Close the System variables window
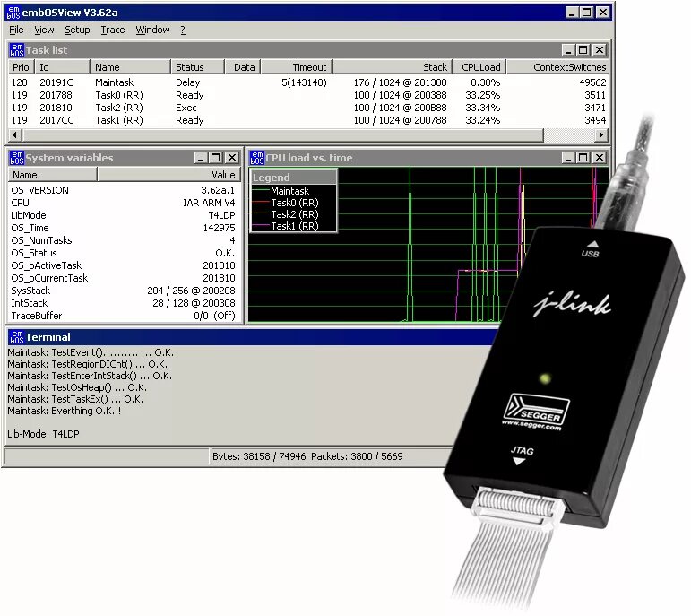The image size is (691, 616). (x=231, y=158)
